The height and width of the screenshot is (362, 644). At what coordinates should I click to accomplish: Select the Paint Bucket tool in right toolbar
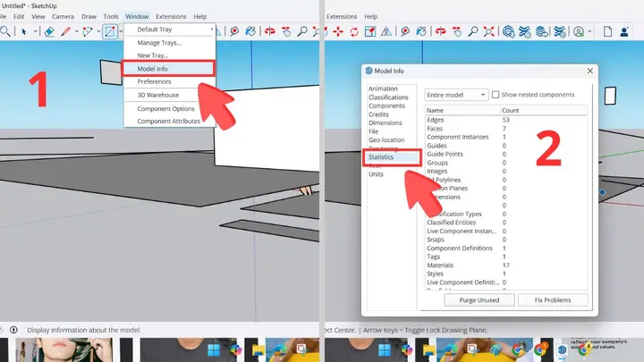click(421, 31)
